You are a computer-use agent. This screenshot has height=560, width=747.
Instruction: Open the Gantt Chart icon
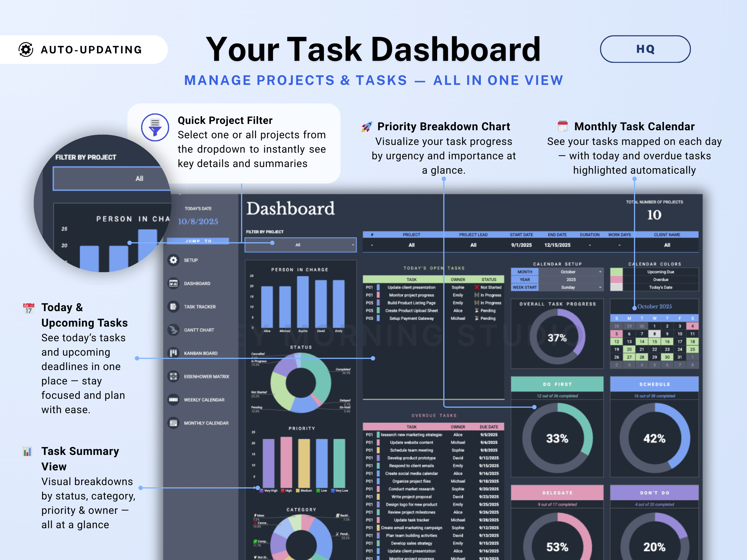pyautogui.click(x=173, y=330)
